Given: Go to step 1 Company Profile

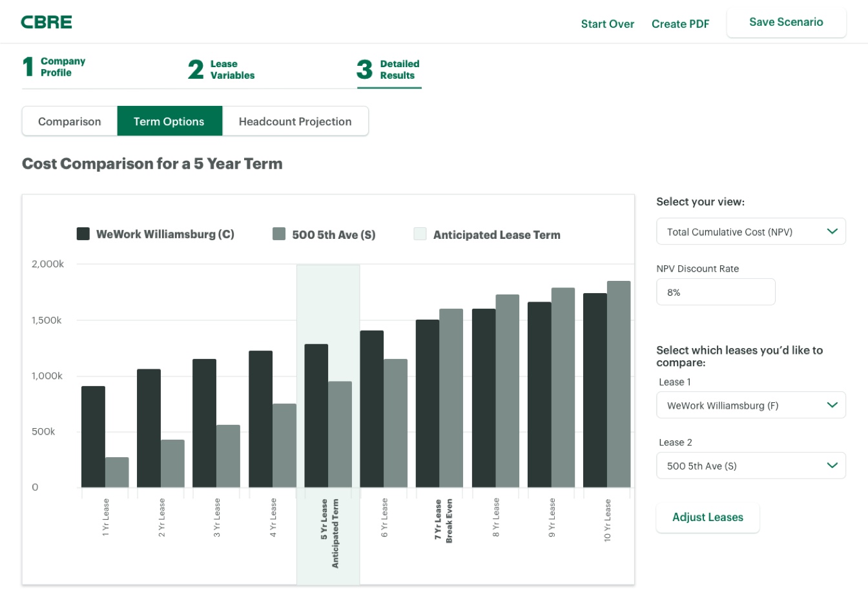Looking at the screenshot, I should (x=54, y=67).
